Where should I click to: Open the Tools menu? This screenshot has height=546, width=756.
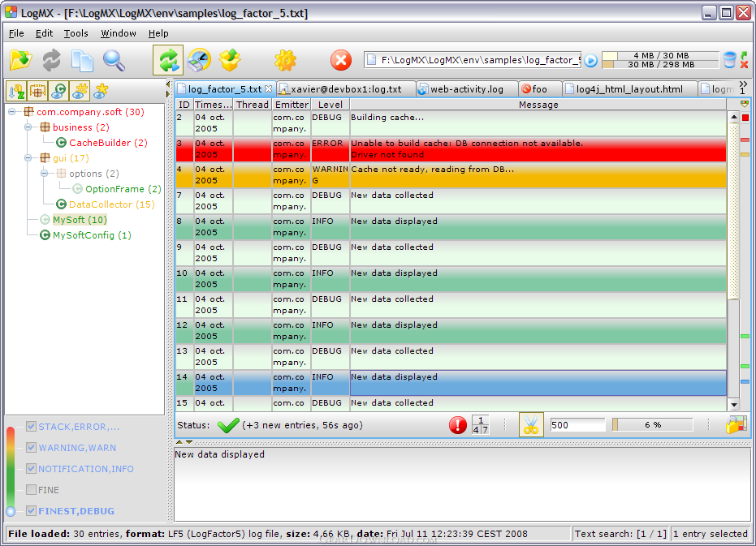tap(76, 33)
